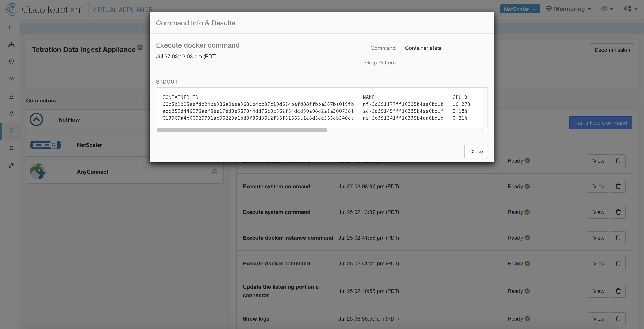Click the Close button in dialog

click(x=476, y=151)
